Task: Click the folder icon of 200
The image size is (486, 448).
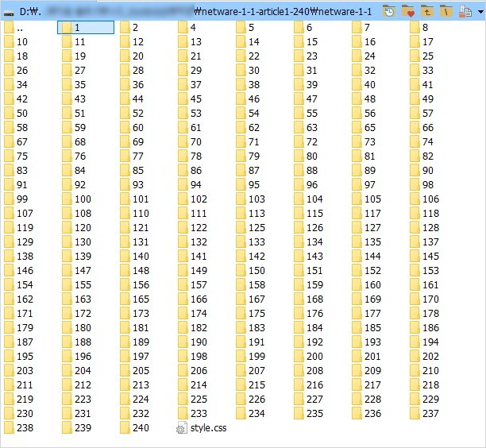Action: pos(299,356)
